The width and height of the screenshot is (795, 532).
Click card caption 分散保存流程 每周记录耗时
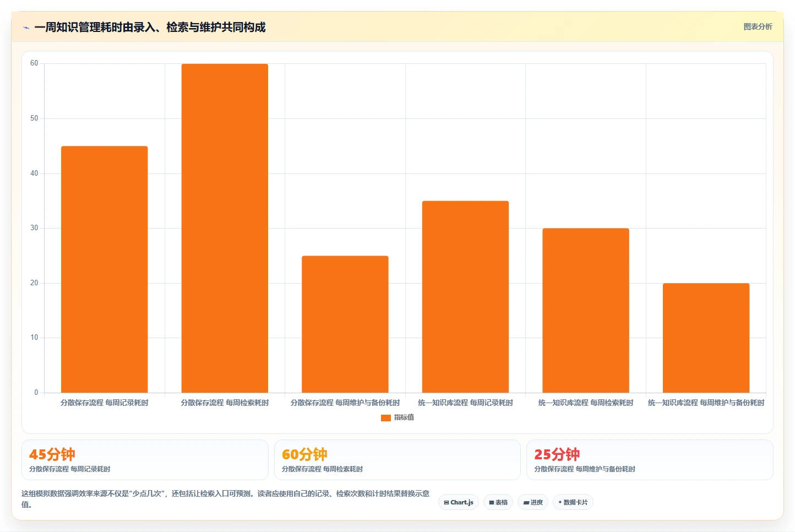click(70, 469)
